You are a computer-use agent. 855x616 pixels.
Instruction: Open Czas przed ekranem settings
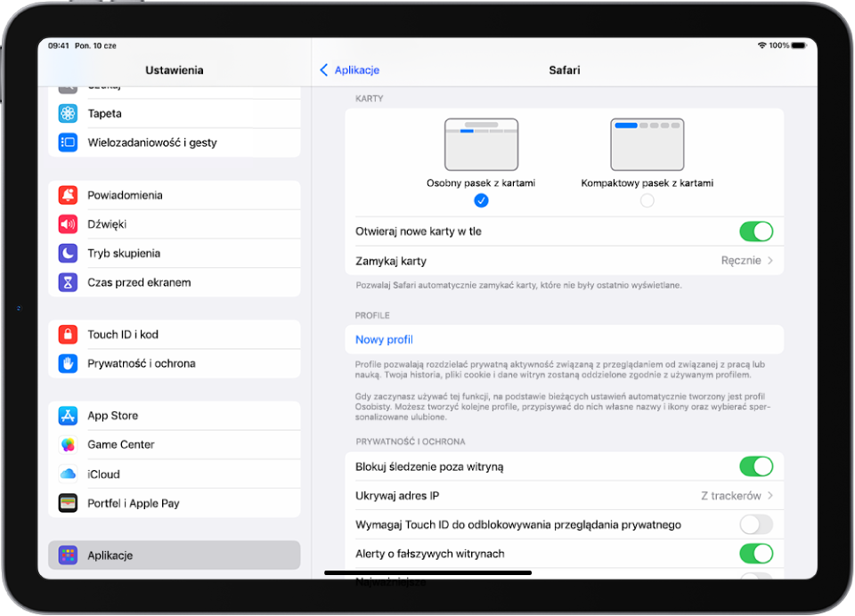pyautogui.click(x=175, y=282)
